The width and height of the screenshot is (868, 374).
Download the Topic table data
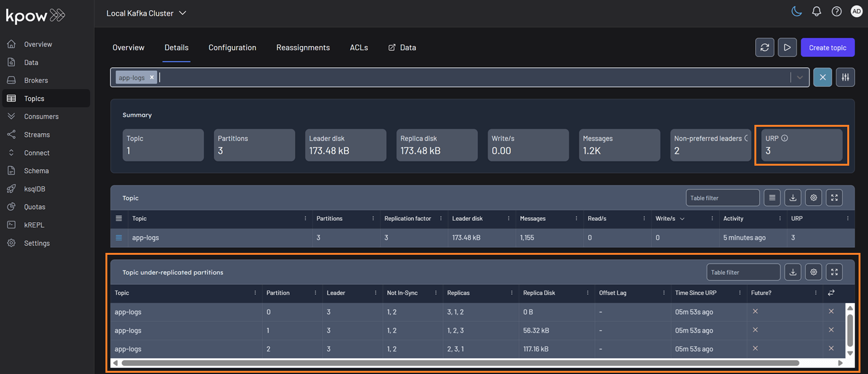coord(793,198)
